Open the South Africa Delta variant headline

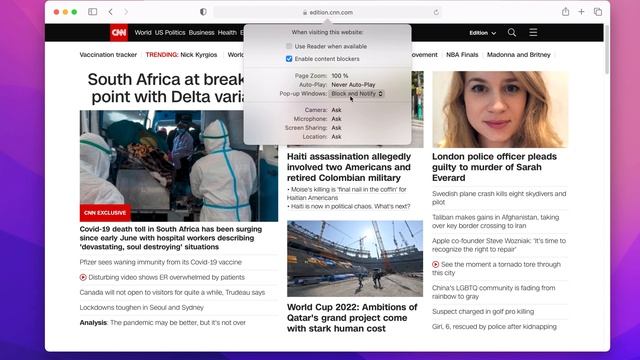tap(166, 88)
